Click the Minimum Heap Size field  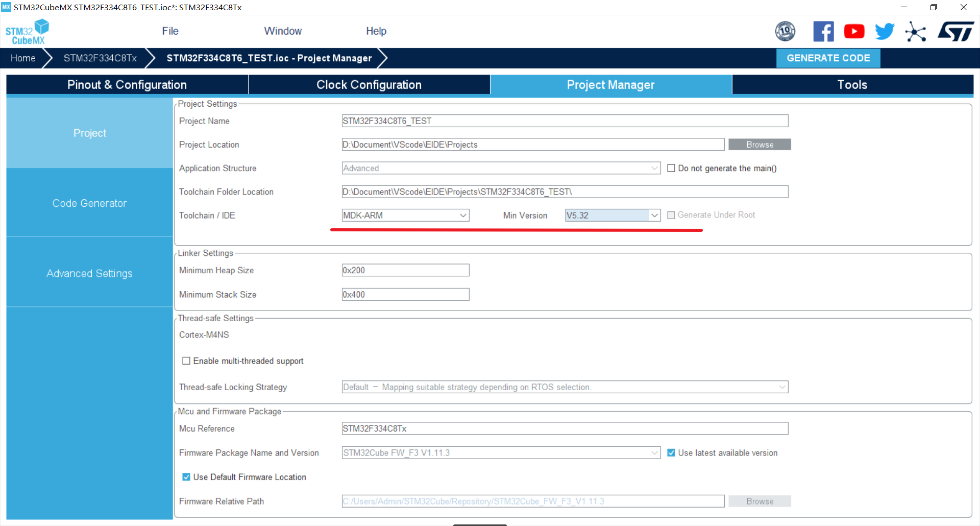405,270
